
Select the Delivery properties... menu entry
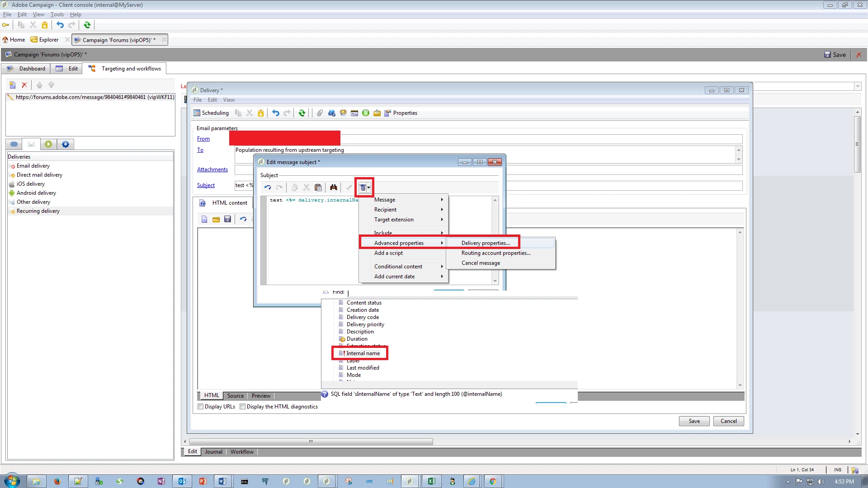pyautogui.click(x=486, y=243)
